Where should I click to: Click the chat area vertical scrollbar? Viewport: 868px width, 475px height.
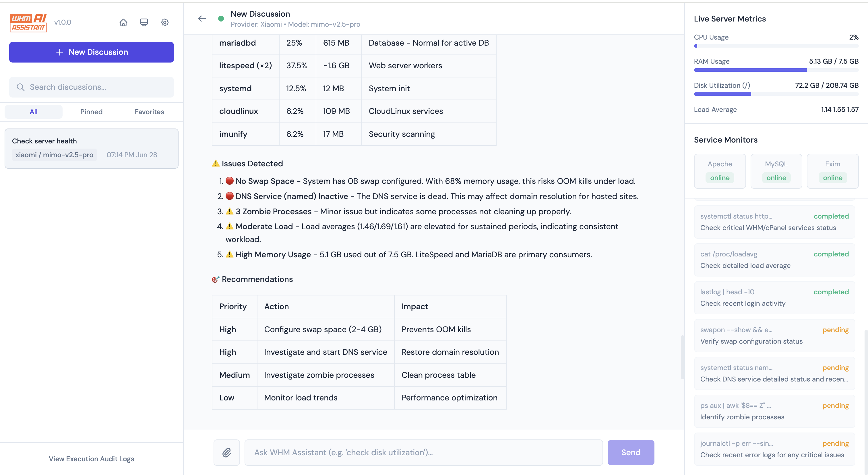coord(682,357)
